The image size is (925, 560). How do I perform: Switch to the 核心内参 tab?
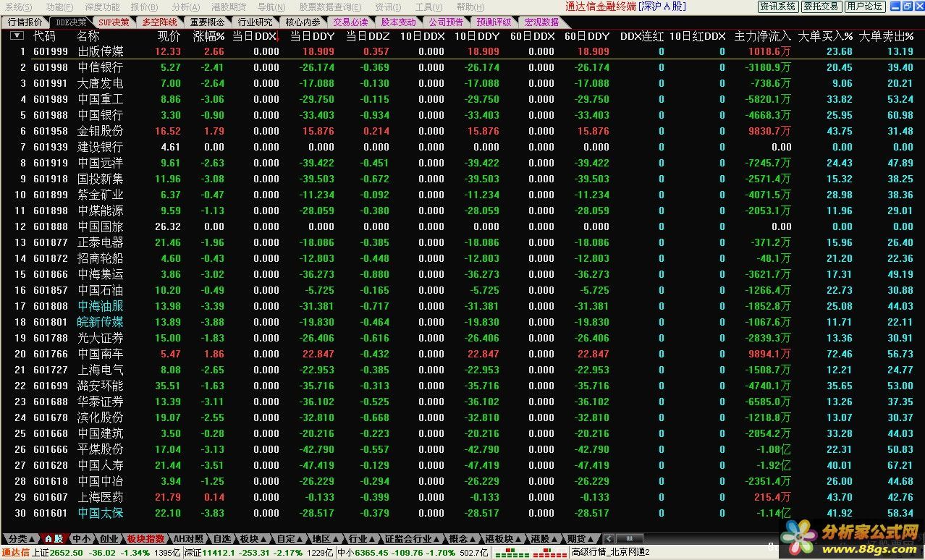click(x=303, y=22)
